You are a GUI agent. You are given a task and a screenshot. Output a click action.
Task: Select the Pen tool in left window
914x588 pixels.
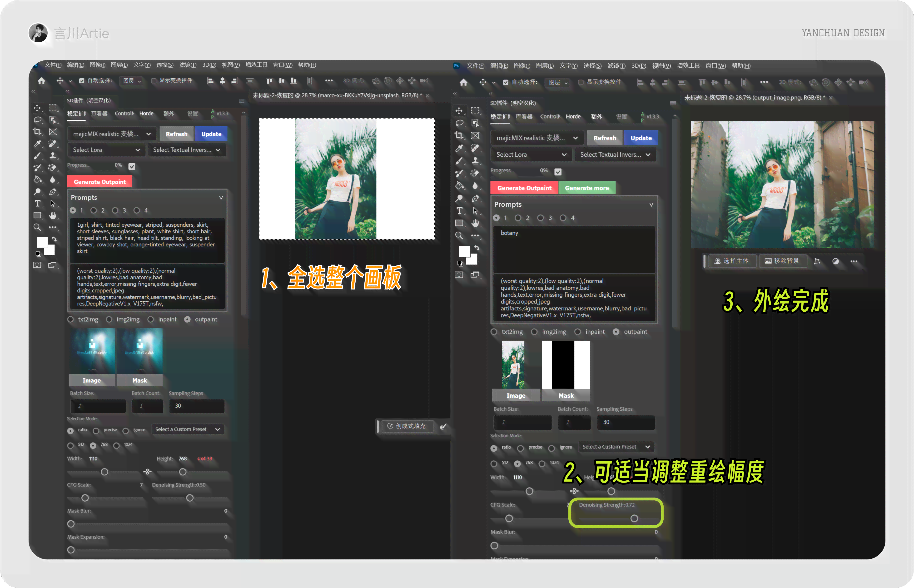(x=53, y=192)
